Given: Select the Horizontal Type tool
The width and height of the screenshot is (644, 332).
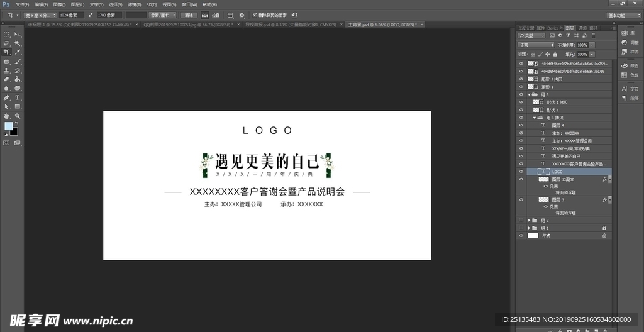Looking at the screenshot, I should (18, 98).
